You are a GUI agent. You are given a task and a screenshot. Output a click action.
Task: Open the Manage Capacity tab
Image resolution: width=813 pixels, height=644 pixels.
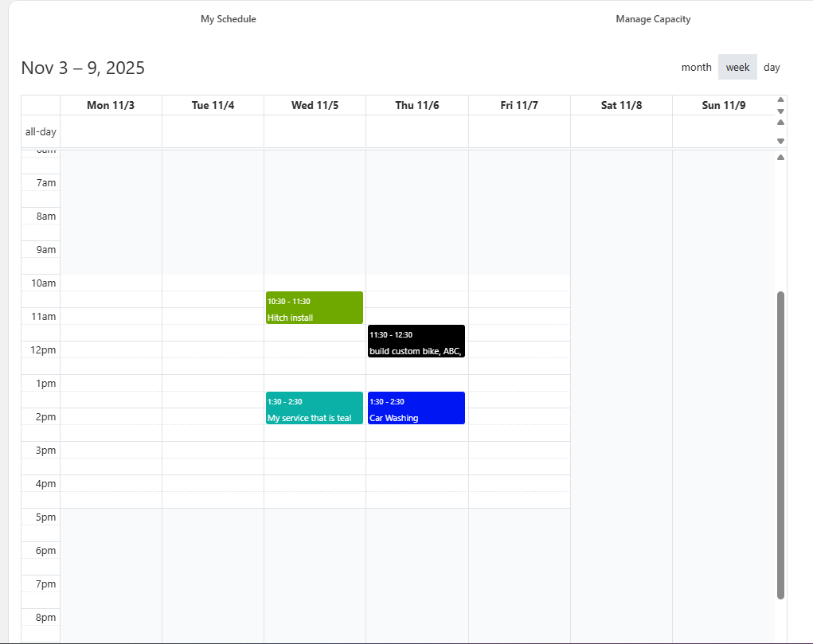653,19
